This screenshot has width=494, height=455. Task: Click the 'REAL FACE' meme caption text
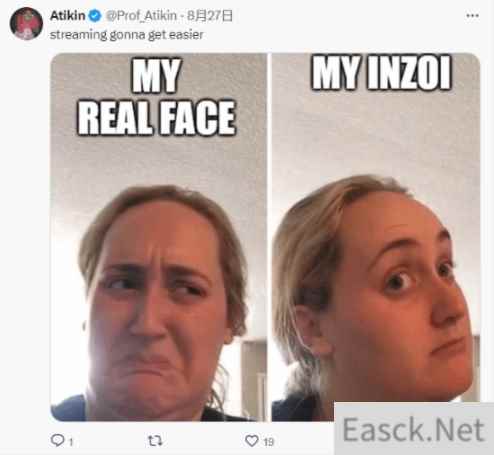tap(157, 118)
